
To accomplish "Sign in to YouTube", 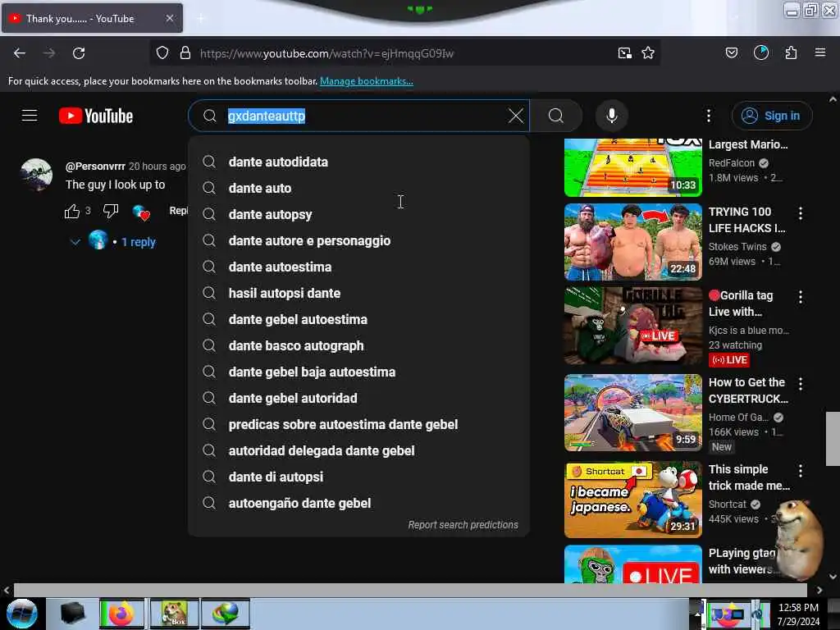I will pyautogui.click(x=772, y=116).
